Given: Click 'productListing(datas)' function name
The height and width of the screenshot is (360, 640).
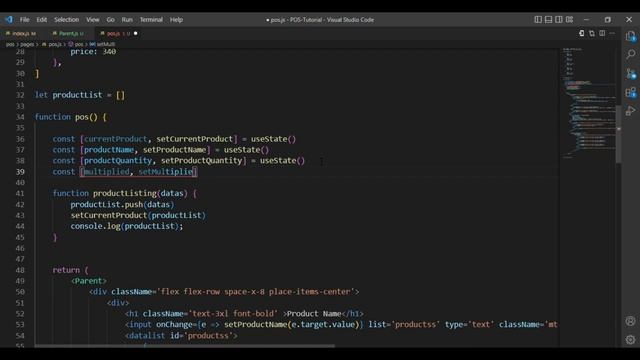Looking at the screenshot, I should coord(140,193).
